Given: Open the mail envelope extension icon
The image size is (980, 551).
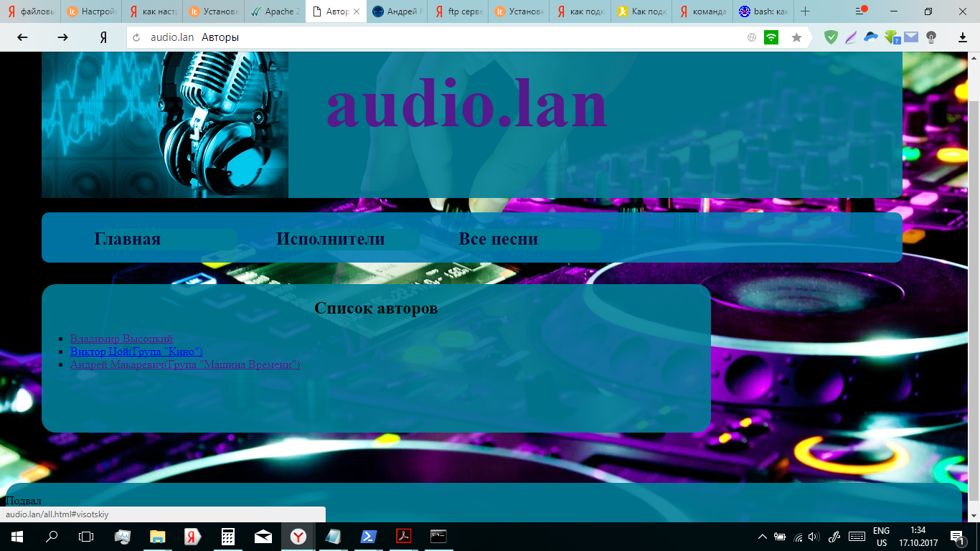Looking at the screenshot, I should 911,37.
